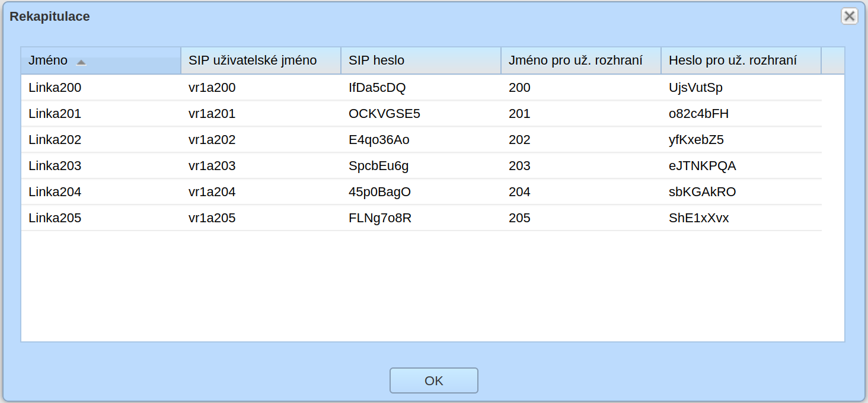Choose the Linka205 name cell
The image size is (868, 403).
[x=55, y=218]
